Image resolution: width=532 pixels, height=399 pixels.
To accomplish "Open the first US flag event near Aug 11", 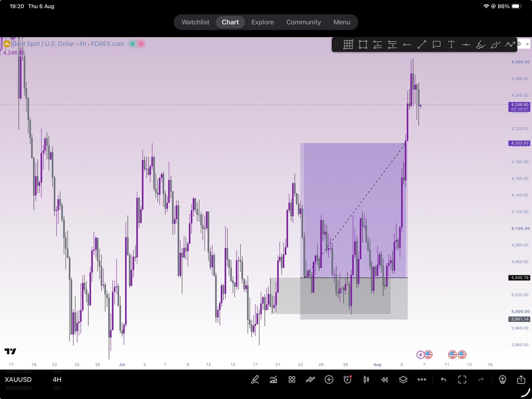I will click(x=452, y=354).
